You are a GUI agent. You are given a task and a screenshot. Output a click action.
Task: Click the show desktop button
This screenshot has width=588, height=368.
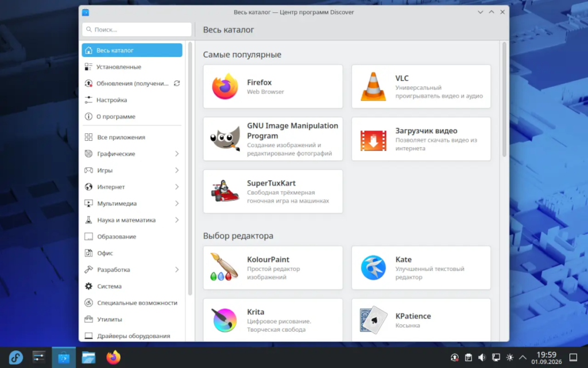pos(574,358)
